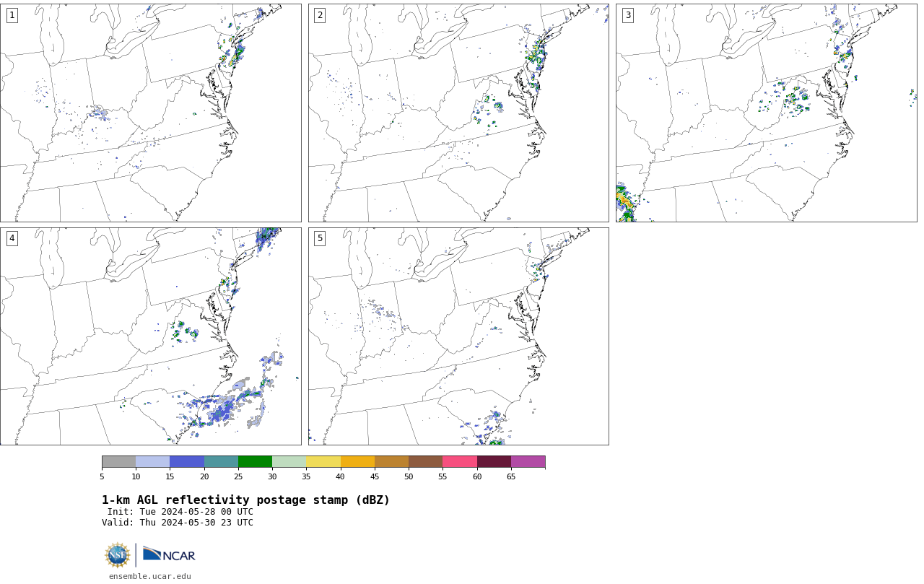924x584 pixels.
Task: Open ensemble member 1 postage stamp map
Action: [x=150, y=113]
